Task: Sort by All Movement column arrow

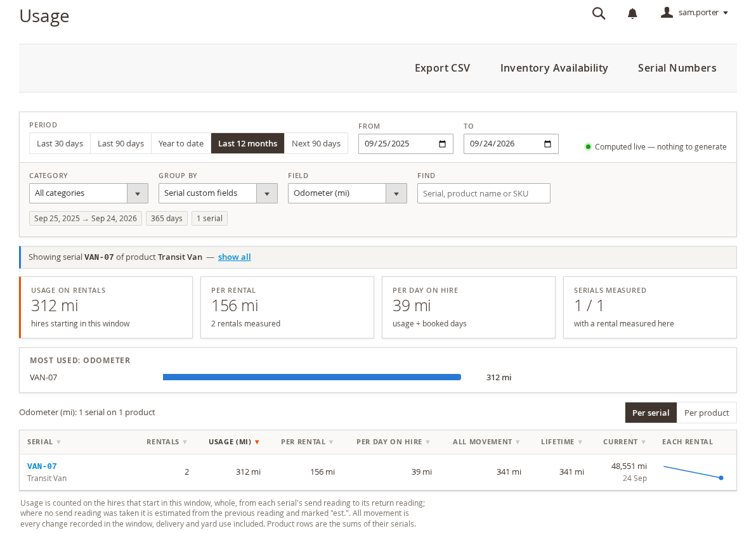Action: click(518, 442)
